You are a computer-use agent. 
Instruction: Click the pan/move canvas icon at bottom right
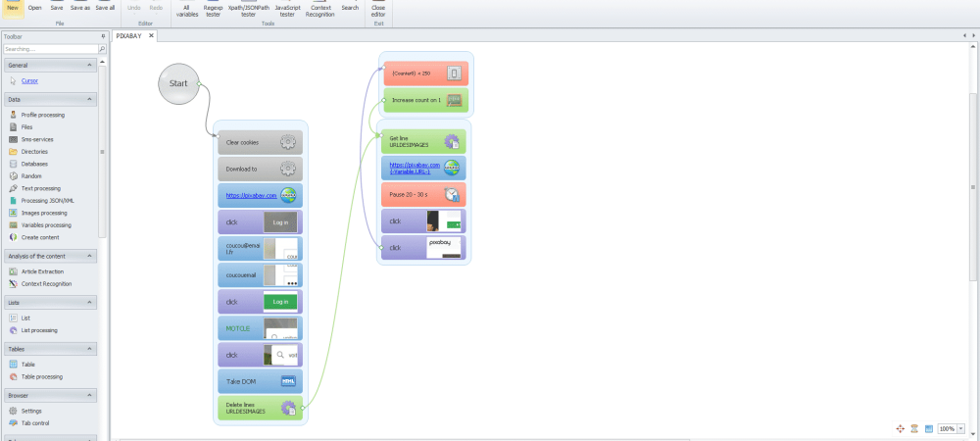point(900,428)
